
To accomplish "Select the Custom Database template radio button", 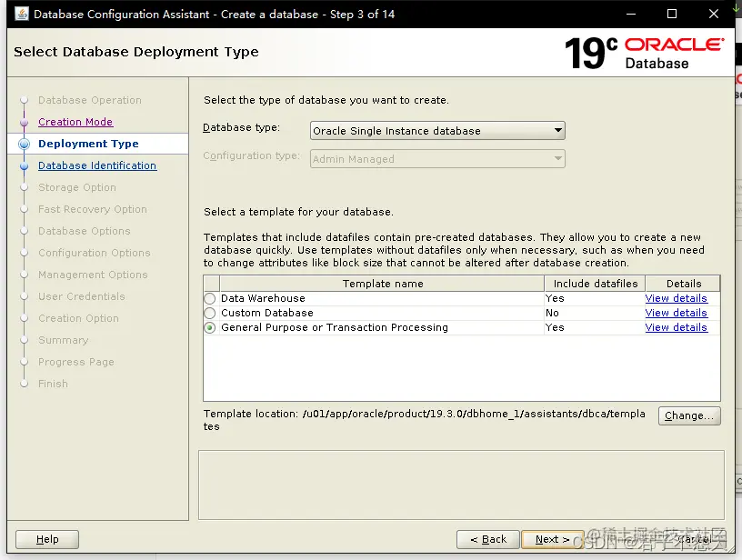I will [x=210, y=313].
